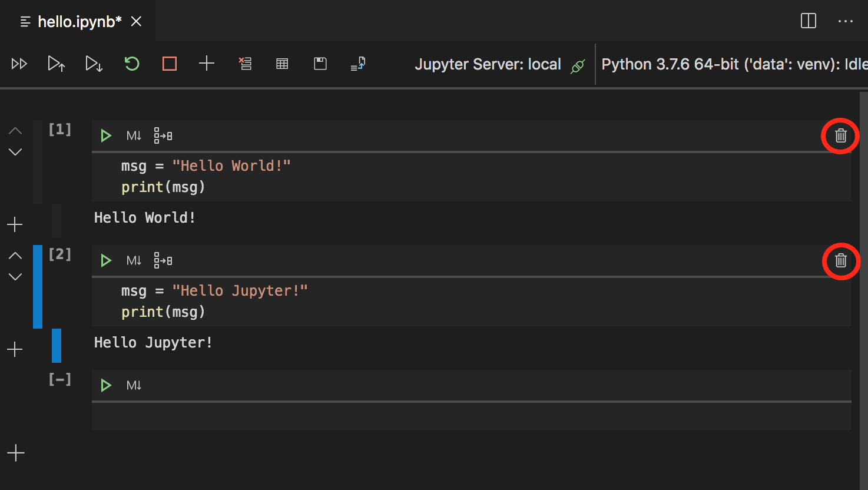Add a new cell from the toolbar
The image size is (868, 490).
coord(207,64)
